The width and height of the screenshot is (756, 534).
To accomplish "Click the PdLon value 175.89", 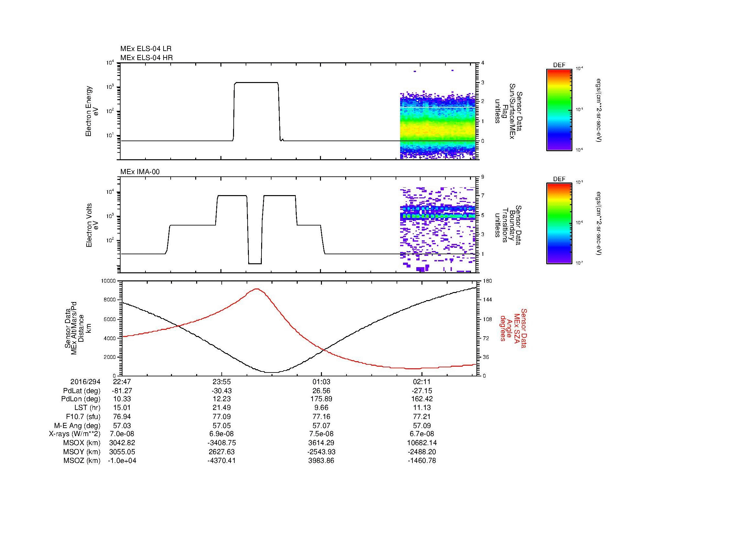I will [321, 399].
